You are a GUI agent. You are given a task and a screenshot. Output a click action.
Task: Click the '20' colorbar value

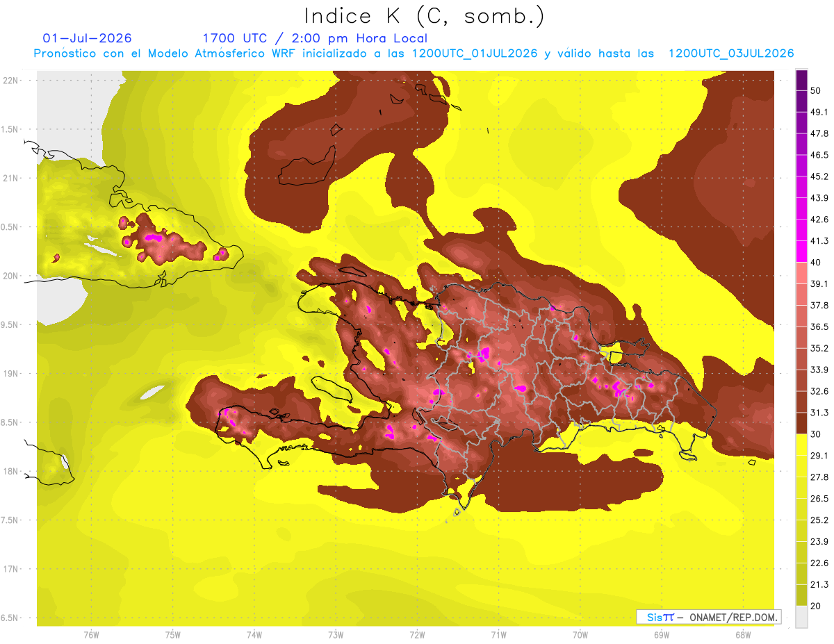click(817, 606)
